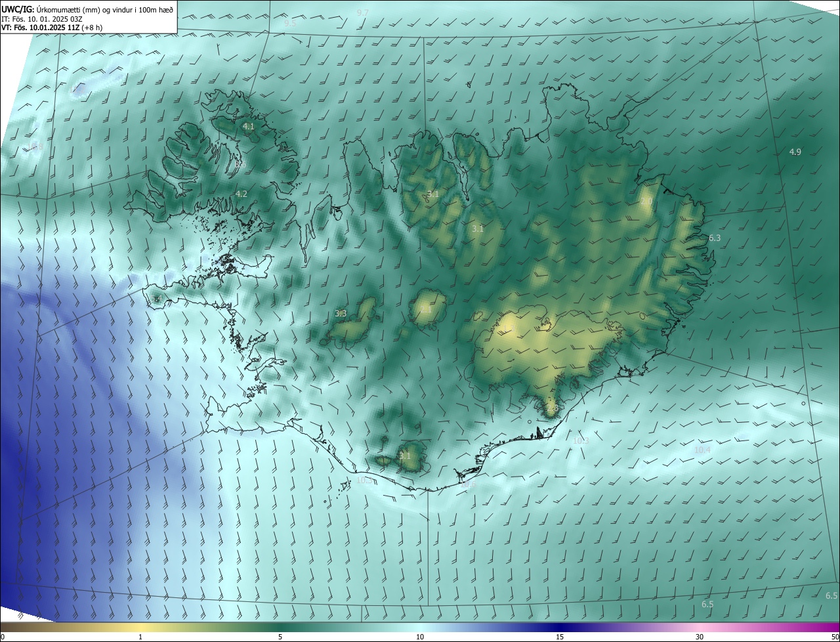Click the 4.9 value over the sea
This screenshot has width=840, height=642.
pos(795,152)
